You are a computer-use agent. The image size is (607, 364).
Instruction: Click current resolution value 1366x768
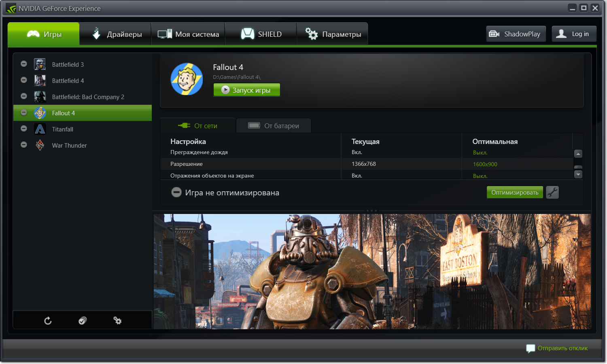click(364, 164)
